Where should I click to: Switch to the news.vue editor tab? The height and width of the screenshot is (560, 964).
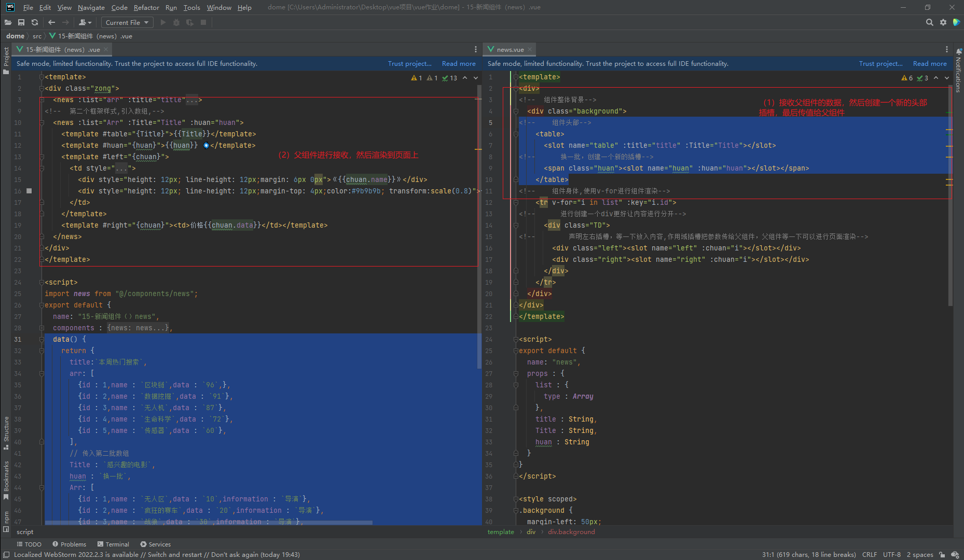pyautogui.click(x=509, y=50)
